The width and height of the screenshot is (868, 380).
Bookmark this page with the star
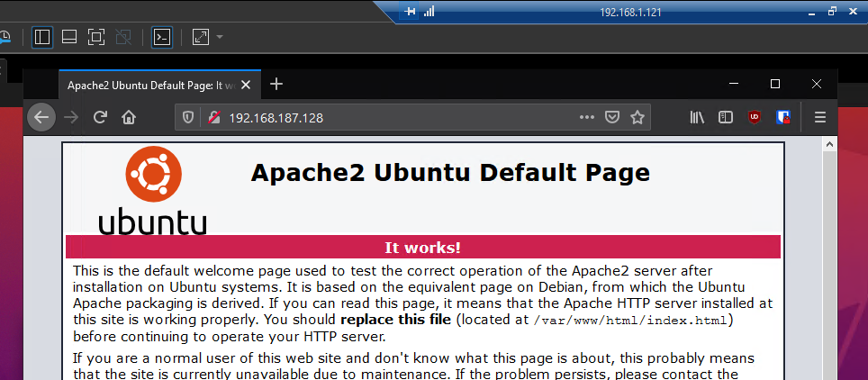(637, 117)
